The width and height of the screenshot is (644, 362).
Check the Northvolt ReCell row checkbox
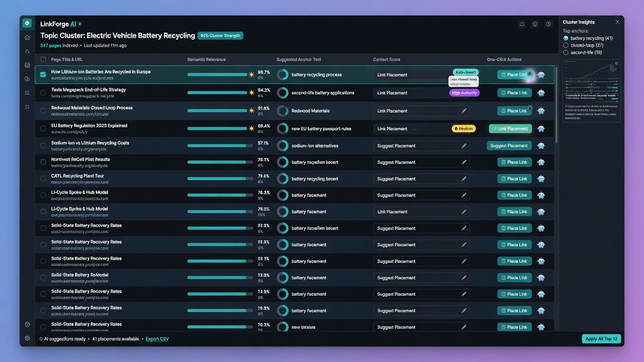pyautogui.click(x=43, y=162)
